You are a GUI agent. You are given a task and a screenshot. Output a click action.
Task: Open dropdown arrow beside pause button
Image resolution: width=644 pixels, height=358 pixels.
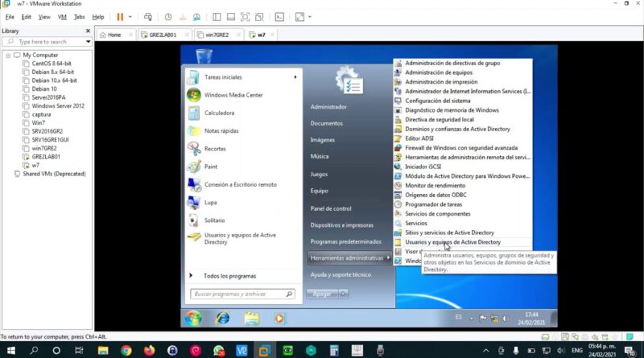[130, 17]
